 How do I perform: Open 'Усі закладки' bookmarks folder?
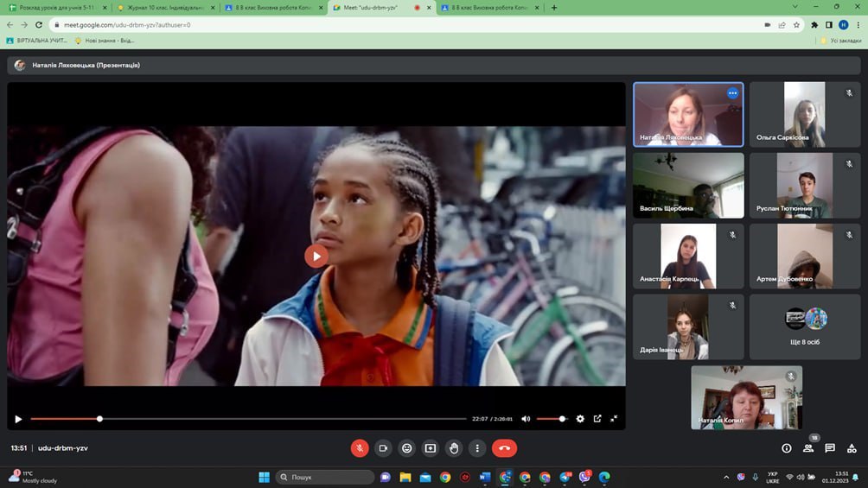pyautogui.click(x=841, y=41)
